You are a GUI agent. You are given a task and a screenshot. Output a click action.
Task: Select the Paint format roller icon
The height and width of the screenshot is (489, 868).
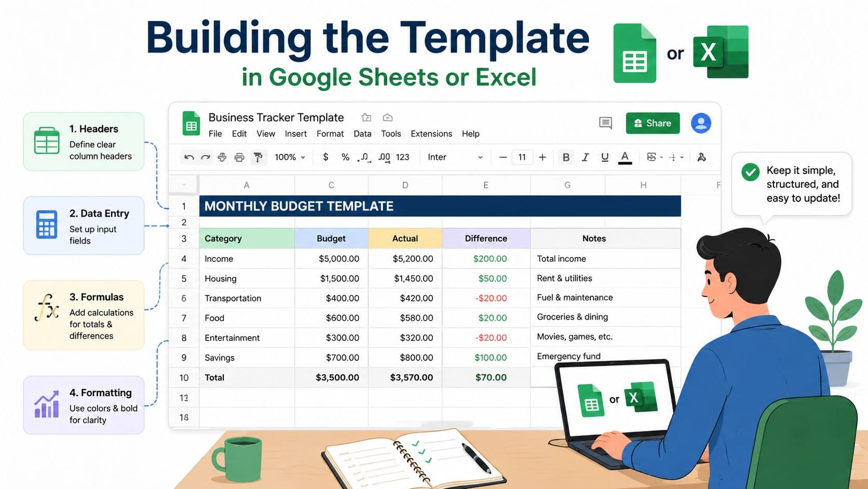258,157
